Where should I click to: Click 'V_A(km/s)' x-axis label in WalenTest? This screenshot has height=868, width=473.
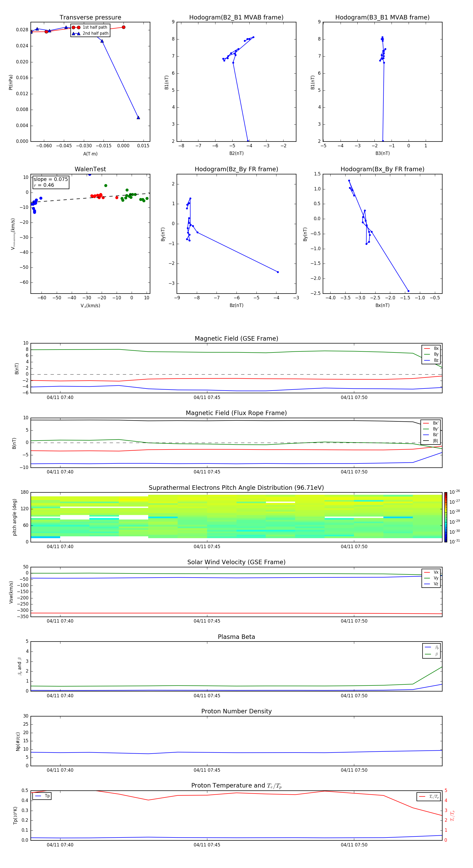click(90, 306)
